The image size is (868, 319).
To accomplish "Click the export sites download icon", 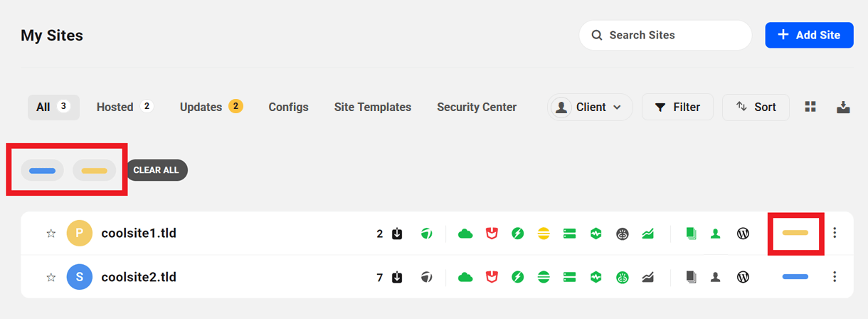I will pyautogui.click(x=843, y=107).
